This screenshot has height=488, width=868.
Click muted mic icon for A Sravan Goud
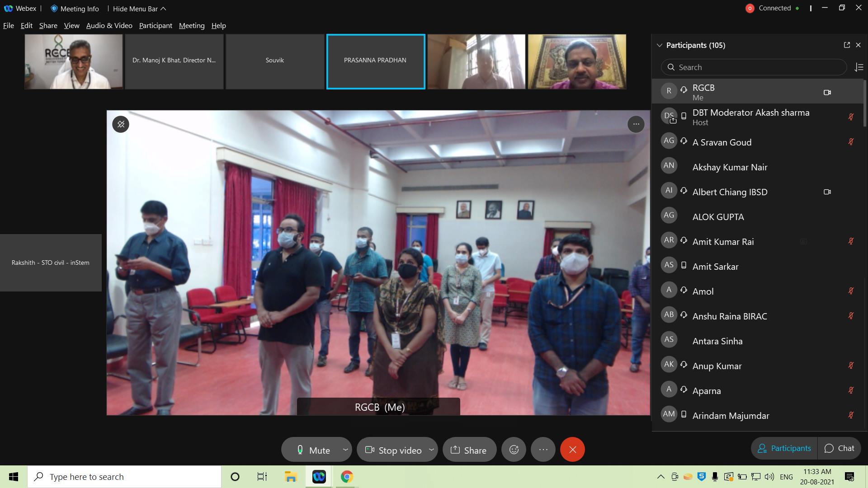click(851, 142)
